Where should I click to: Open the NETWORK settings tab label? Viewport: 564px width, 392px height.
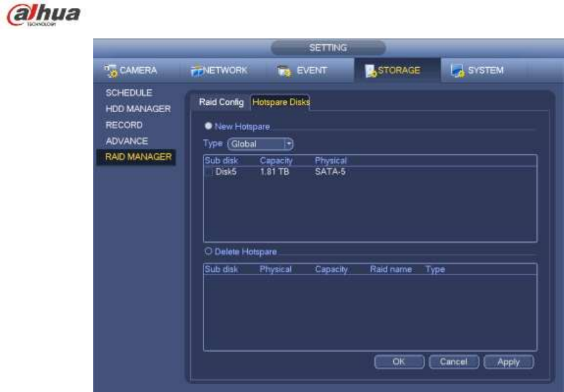click(226, 70)
